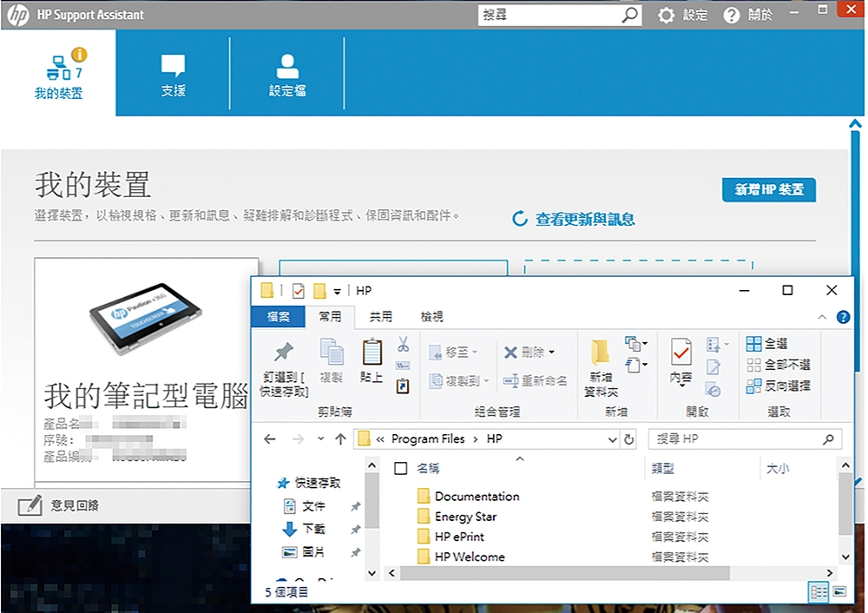Click Program Files in the address breadcrumb
This screenshot has height=613, width=868.
point(428,439)
